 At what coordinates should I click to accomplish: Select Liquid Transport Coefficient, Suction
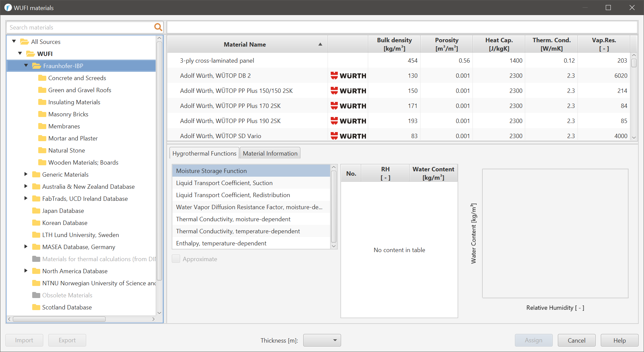pos(251,183)
